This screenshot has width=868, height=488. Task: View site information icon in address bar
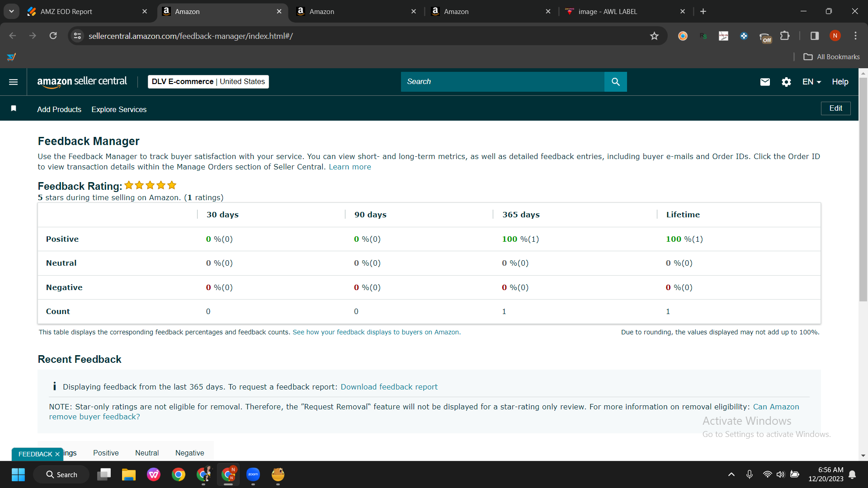point(77,36)
